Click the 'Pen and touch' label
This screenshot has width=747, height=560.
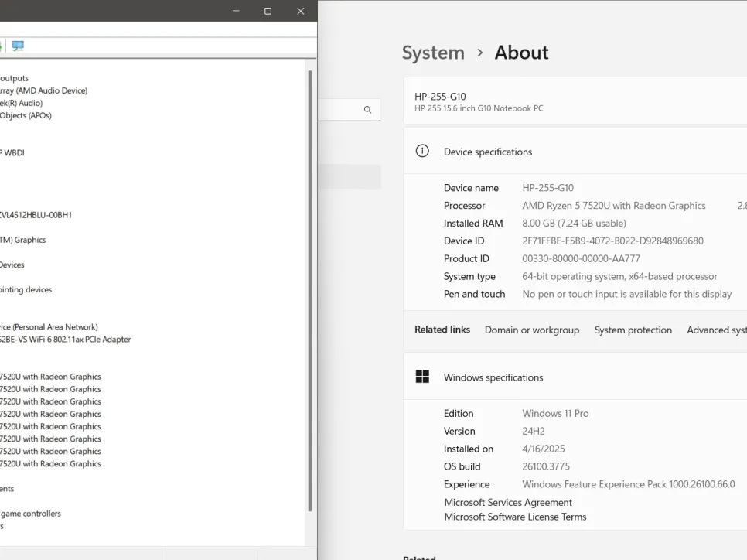click(x=475, y=294)
